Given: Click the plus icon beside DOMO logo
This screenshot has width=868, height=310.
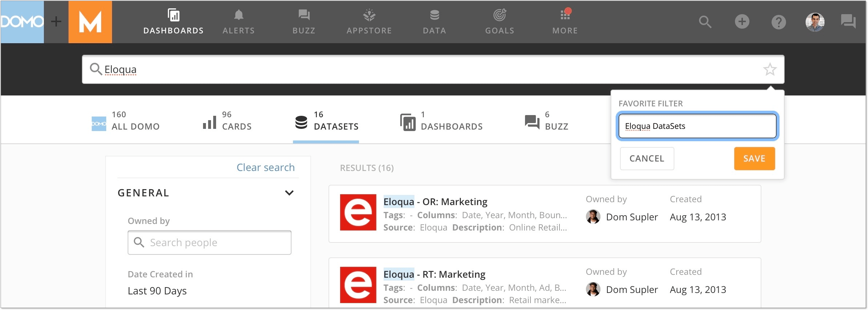Looking at the screenshot, I should click(x=56, y=22).
